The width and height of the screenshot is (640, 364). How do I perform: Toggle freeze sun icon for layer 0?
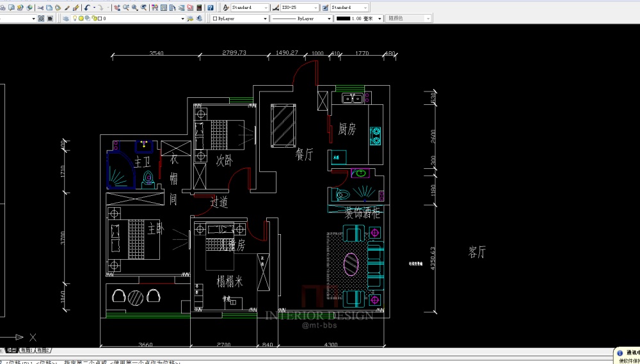pos(81,19)
